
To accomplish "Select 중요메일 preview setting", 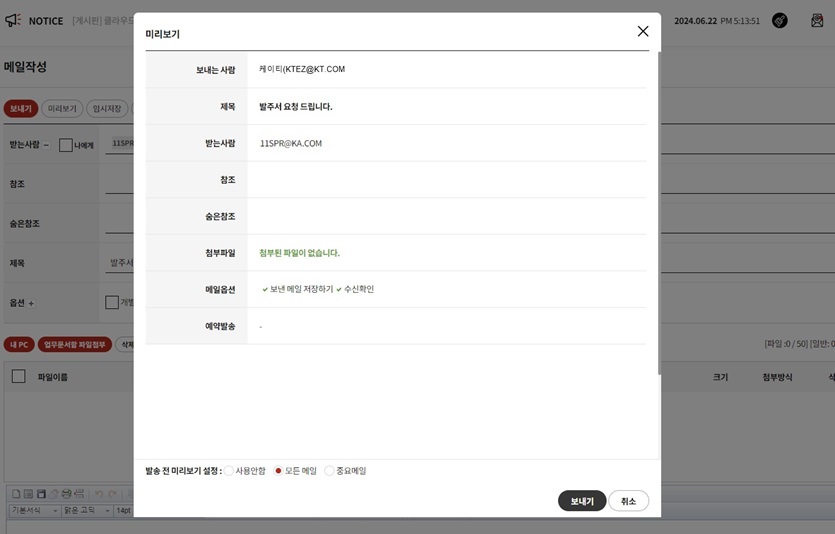I will [x=329, y=471].
